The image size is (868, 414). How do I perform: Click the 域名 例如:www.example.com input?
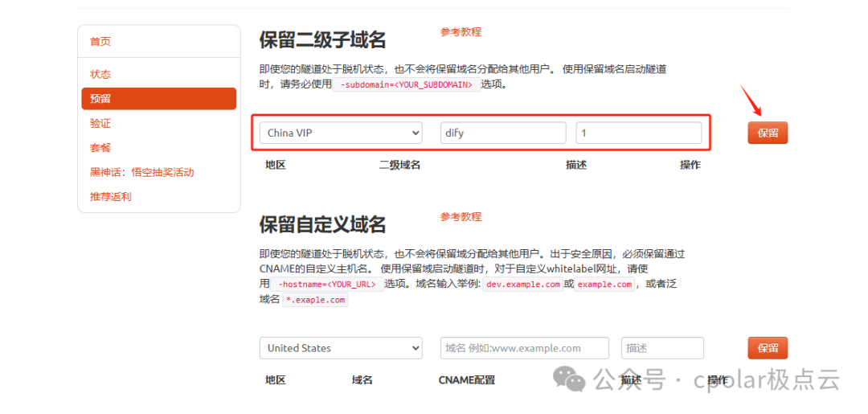[x=525, y=348]
